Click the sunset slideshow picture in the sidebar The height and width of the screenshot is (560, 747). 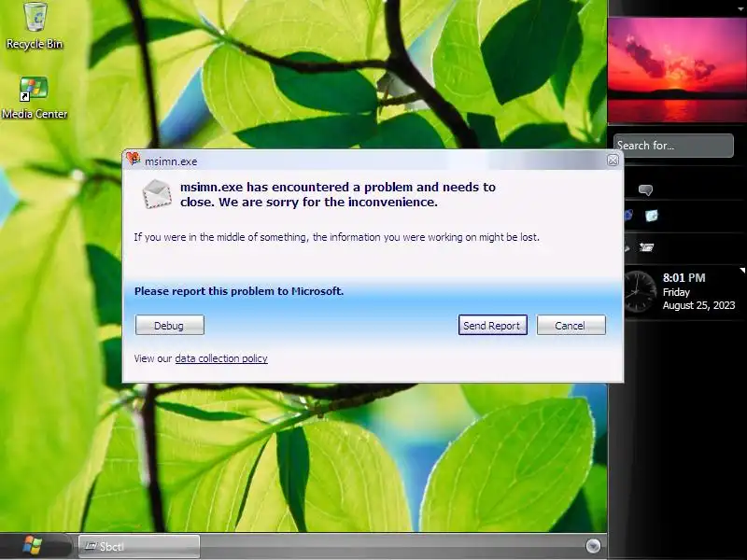coord(678,70)
